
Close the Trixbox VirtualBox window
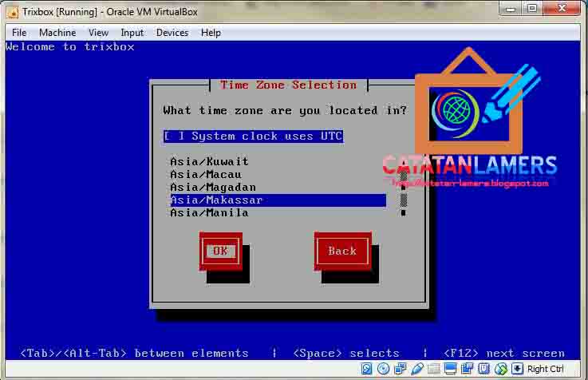click(x=562, y=8)
